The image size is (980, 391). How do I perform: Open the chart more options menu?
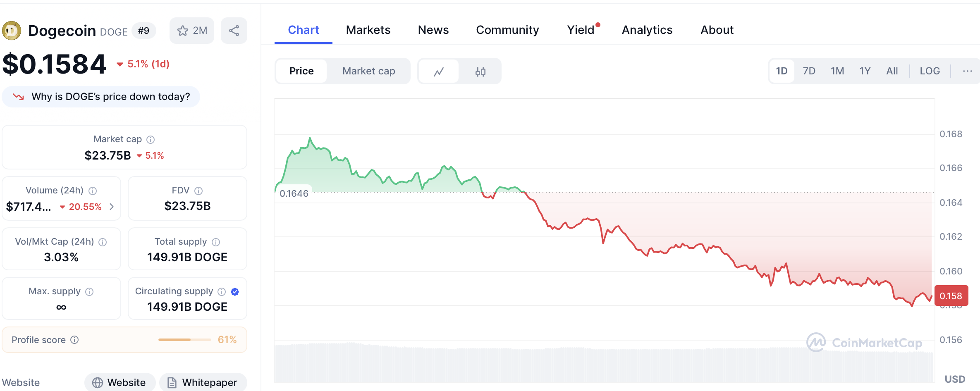[967, 71]
